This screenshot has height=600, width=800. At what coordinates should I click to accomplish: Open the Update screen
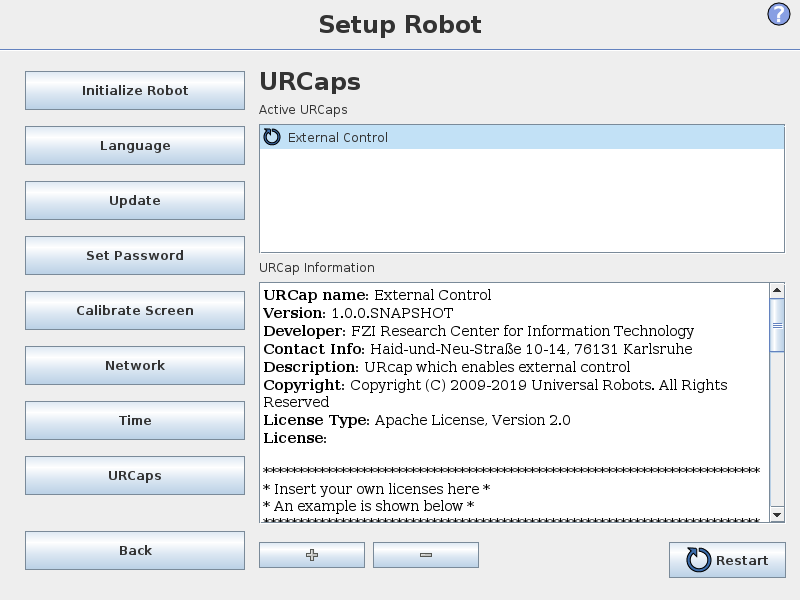pyautogui.click(x=134, y=200)
